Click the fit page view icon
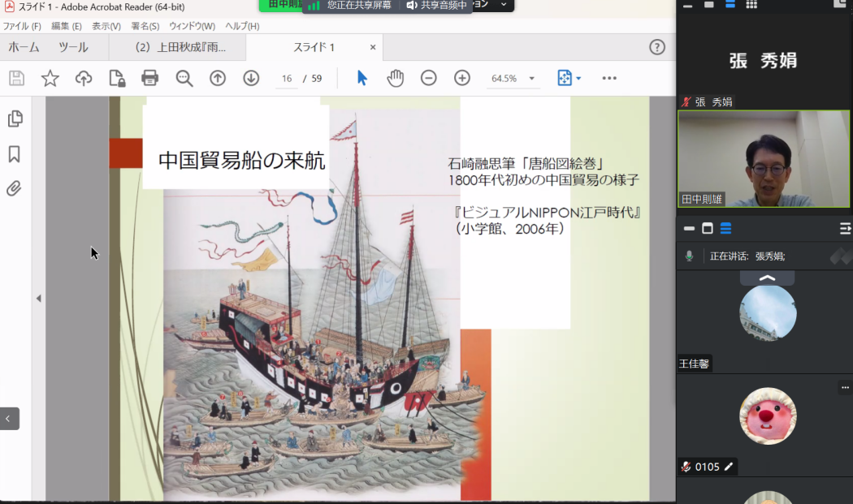 (565, 78)
